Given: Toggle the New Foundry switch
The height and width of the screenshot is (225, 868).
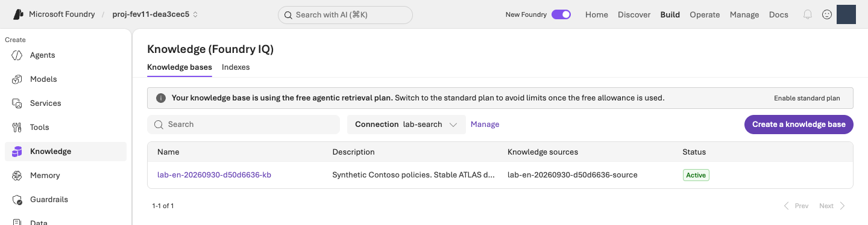Looking at the screenshot, I should click(x=561, y=14).
